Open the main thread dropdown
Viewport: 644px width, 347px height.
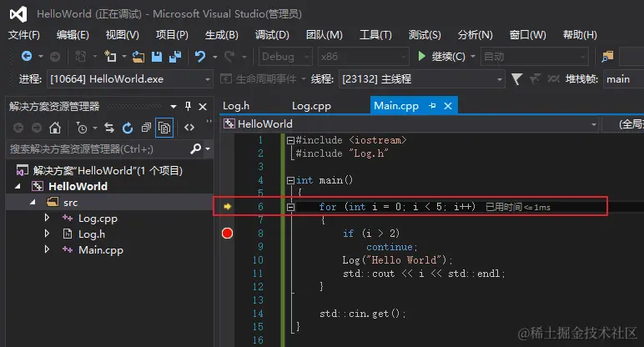[422, 79]
